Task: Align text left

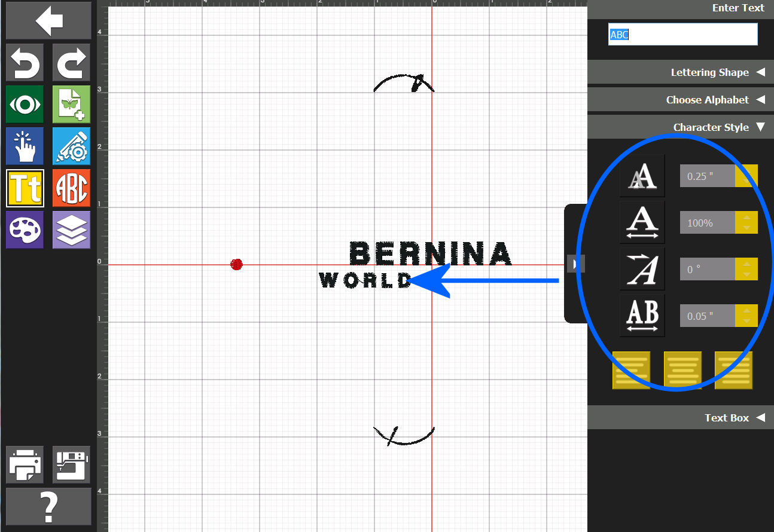Action: pos(631,370)
